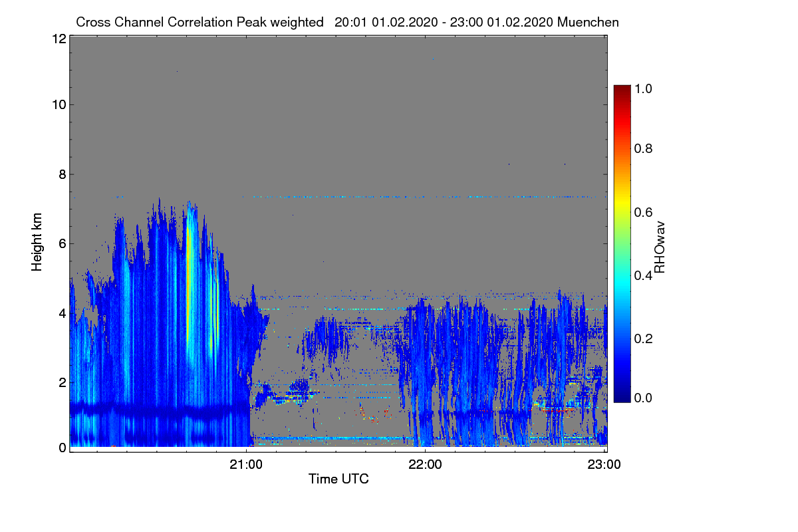Image resolution: width=798 pixels, height=532 pixels.
Task: Click the colorbar value 1.0
Action: 642,88
